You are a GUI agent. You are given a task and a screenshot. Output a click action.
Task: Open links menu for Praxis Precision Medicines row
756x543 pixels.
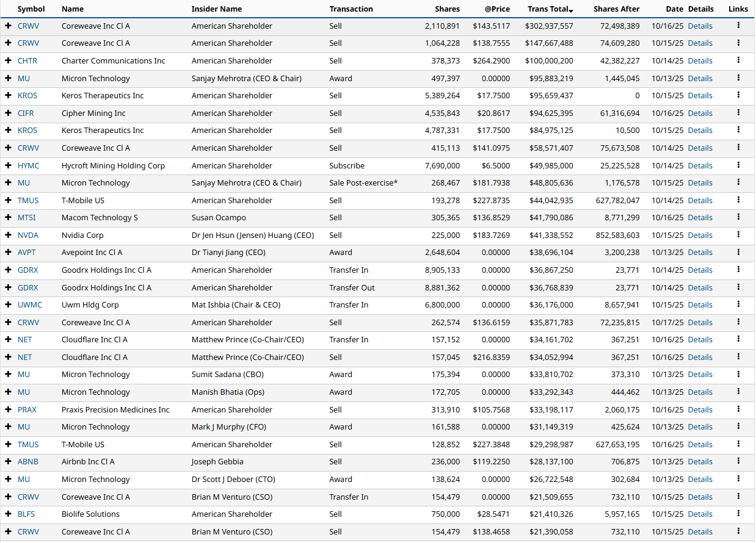tap(738, 409)
